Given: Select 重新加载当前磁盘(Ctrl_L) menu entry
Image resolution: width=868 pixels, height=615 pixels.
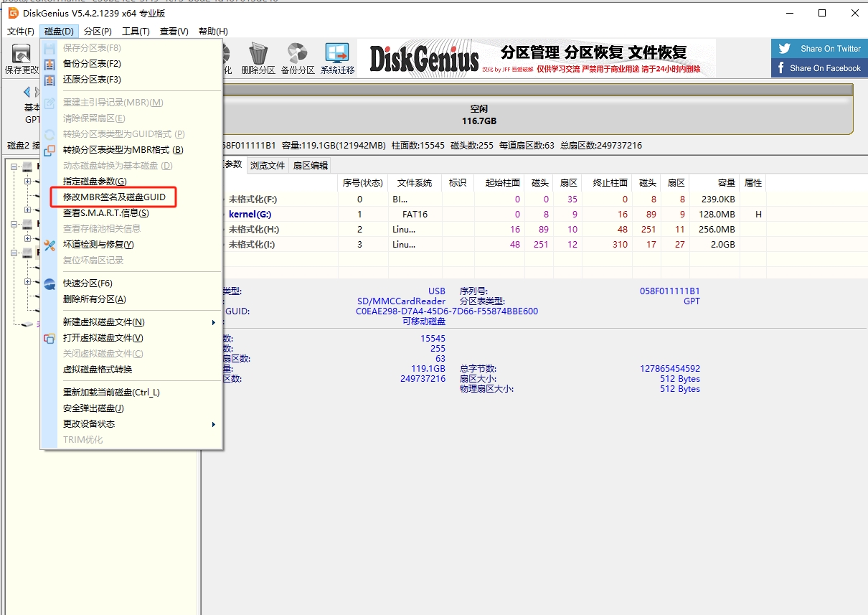Looking at the screenshot, I should [x=131, y=393].
